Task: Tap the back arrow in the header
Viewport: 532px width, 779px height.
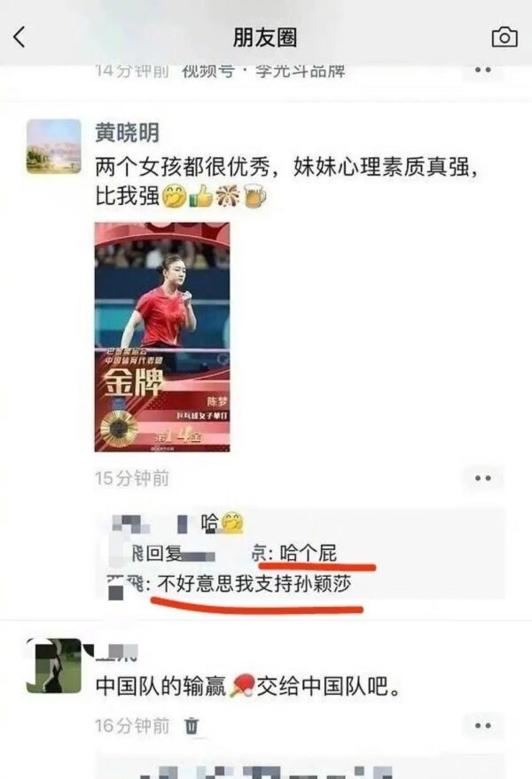Action: coord(20,37)
